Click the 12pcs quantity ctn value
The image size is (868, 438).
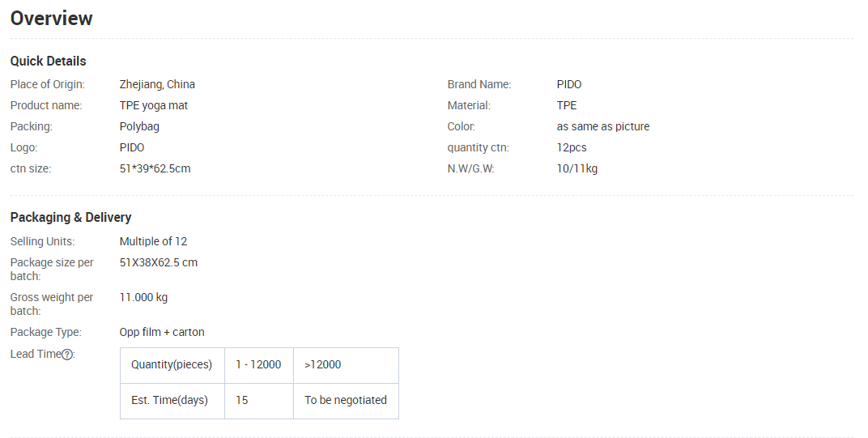[572, 147]
